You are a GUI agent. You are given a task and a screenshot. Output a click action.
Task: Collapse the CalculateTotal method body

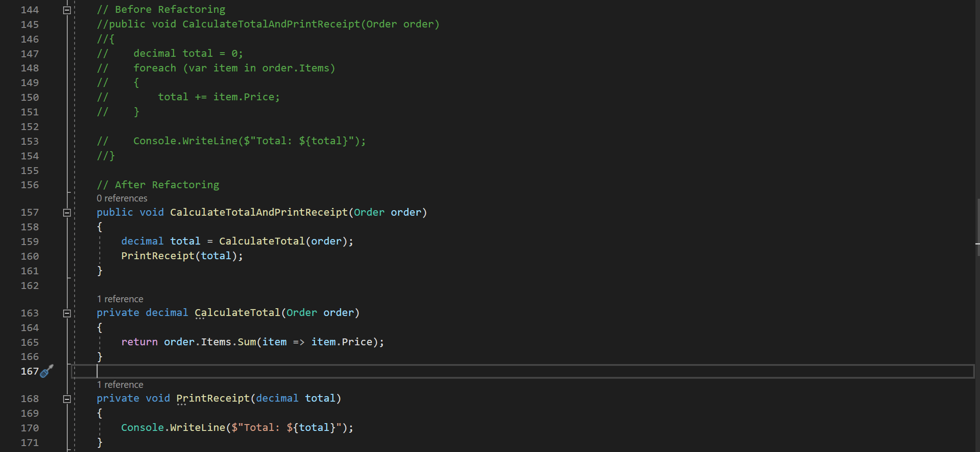tap(67, 313)
